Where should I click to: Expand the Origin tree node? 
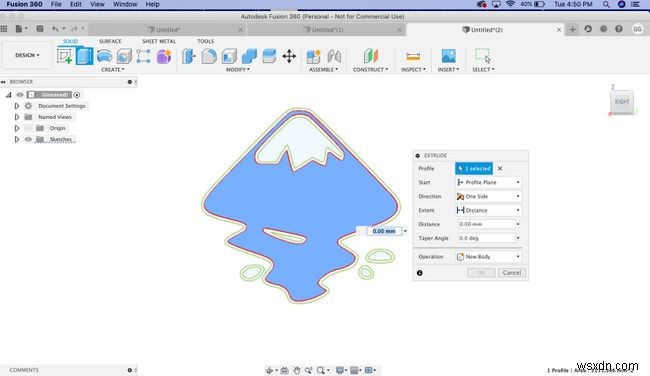tap(17, 128)
